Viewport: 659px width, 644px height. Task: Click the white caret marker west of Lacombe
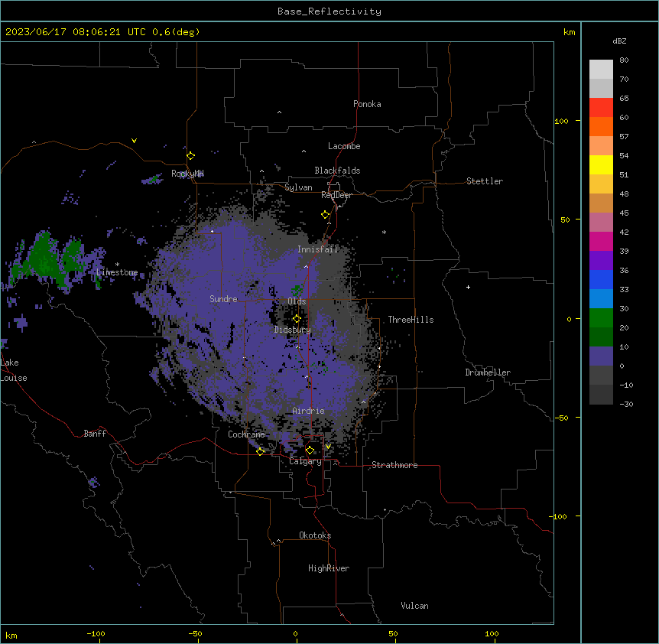[x=304, y=151]
